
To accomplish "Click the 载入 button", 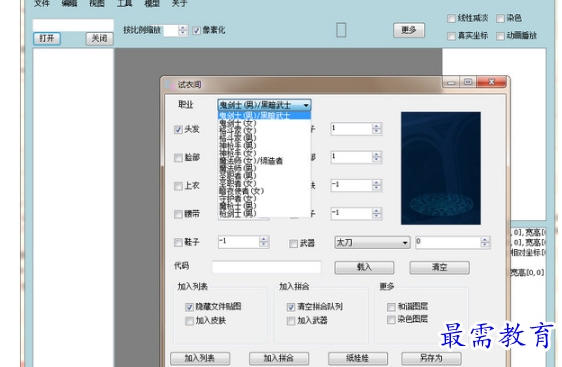I will (x=364, y=267).
